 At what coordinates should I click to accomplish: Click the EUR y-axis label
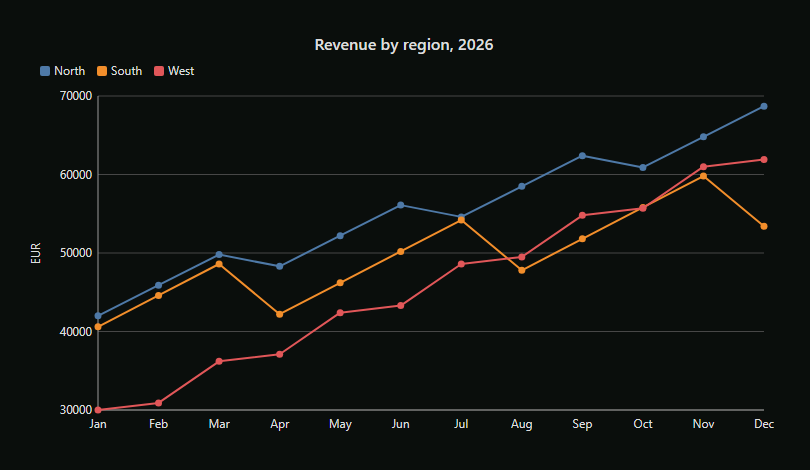point(36,253)
